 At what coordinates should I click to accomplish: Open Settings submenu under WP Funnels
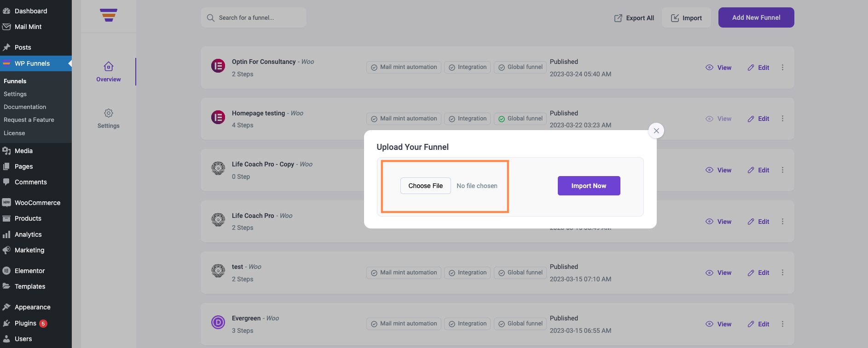tap(15, 94)
